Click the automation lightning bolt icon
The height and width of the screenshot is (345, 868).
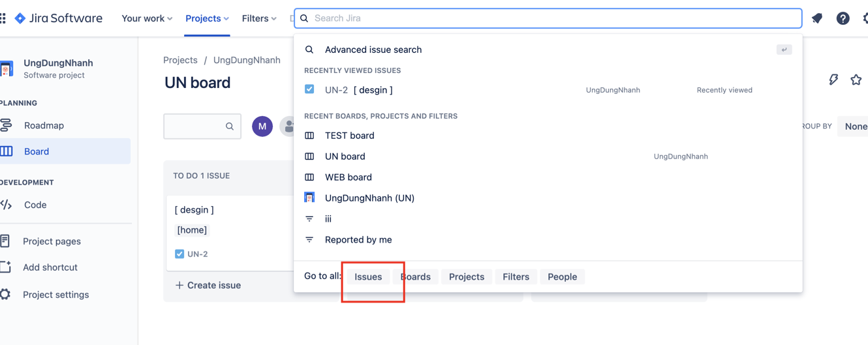pos(833,80)
